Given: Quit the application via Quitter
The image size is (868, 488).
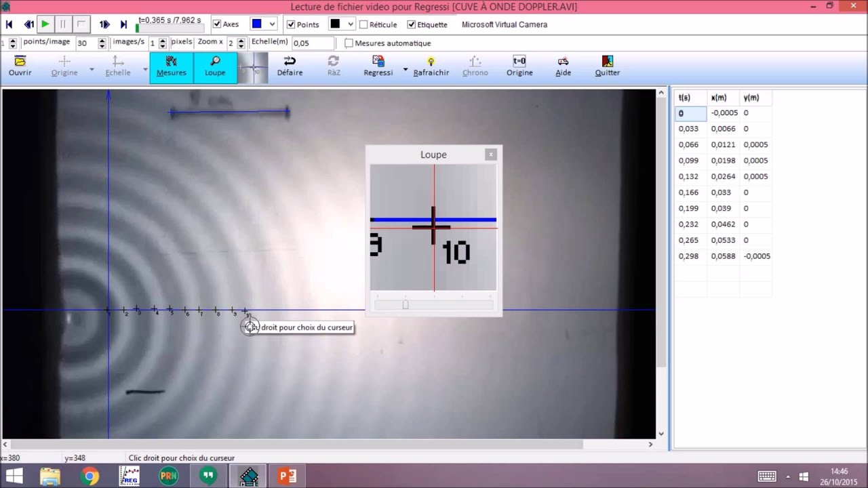Looking at the screenshot, I should (608, 66).
